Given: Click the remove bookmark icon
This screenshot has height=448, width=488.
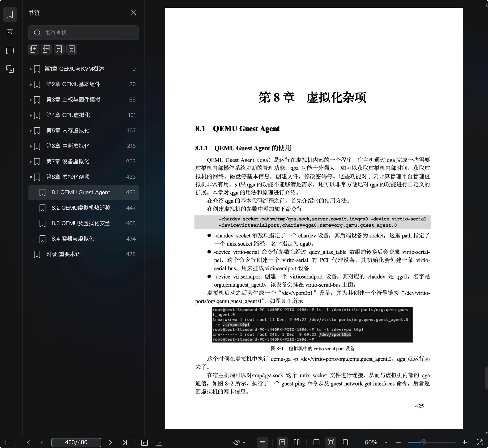Looking at the screenshot, I should pos(72,49).
